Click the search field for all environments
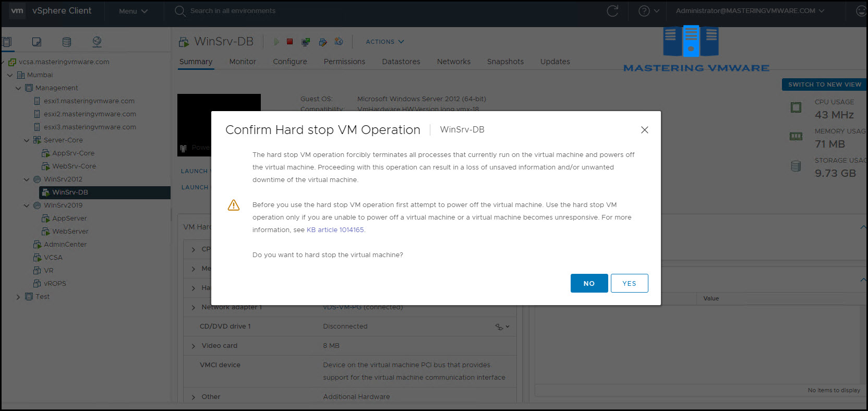 (233, 11)
